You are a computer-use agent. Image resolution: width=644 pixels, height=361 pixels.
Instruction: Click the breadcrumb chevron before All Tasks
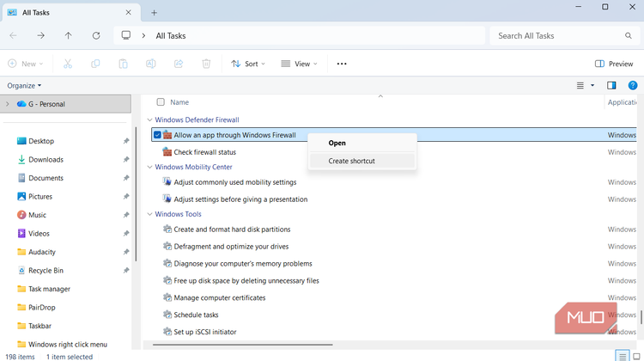coord(143,36)
